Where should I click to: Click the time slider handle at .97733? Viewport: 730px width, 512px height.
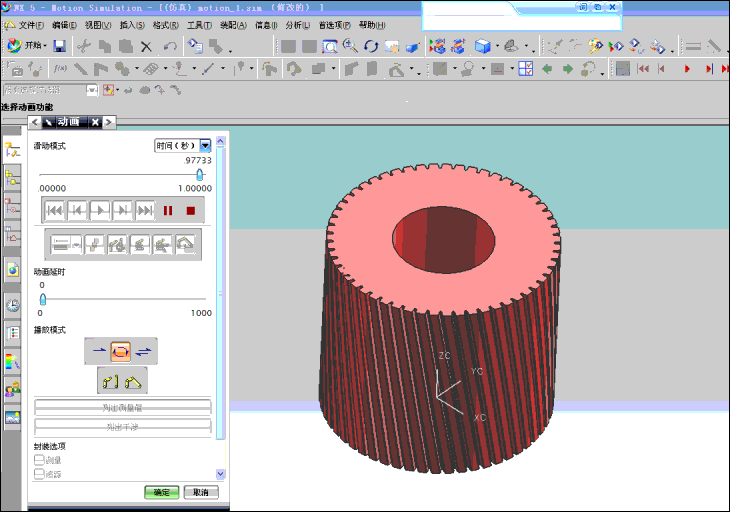[200, 175]
